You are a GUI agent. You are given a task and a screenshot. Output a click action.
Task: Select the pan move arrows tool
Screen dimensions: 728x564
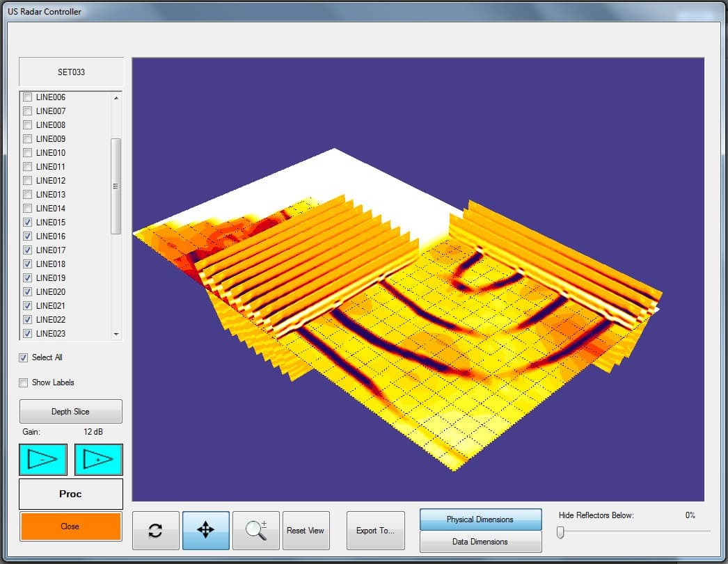pyautogui.click(x=206, y=531)
